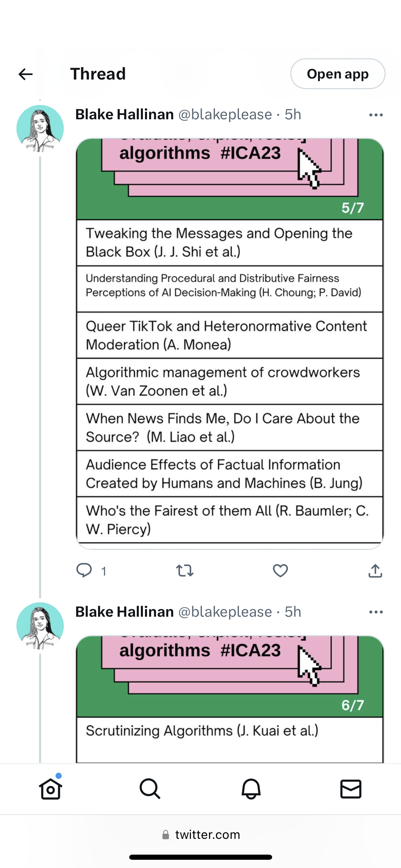Open more options on the 6/7 tweet
This screenshot has width=401, height=868.
(x=376, y=612)
